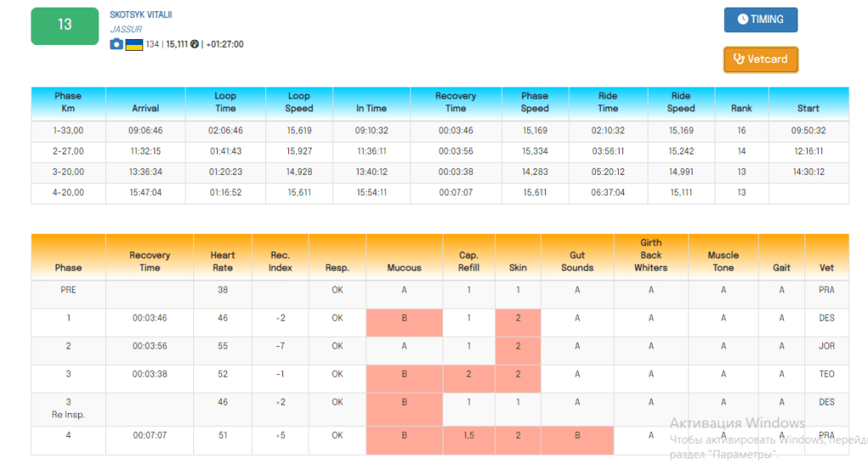Click the PRE phase row label
This screenshot has height=470, width=868.
pos(69,290)
